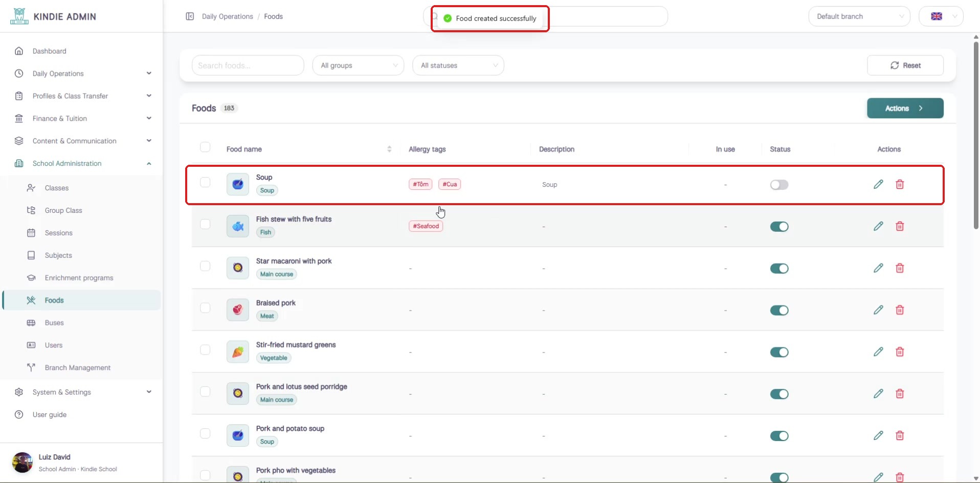Viewport: 980px width, 483px height.
Task: Click Stir-fried mustard greens carrot icon
Action: 238,352
